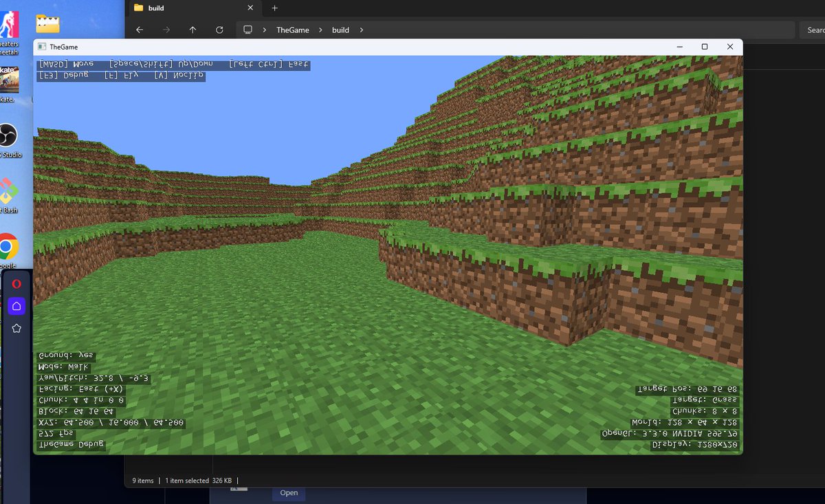Click the Open button below File Explorer
The width and height of the screenshot is (825, 504).
(x=289, y=492)
